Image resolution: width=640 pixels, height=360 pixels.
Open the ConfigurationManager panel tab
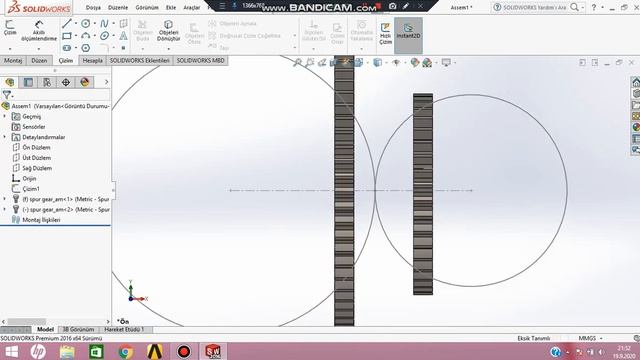(47, 82)
